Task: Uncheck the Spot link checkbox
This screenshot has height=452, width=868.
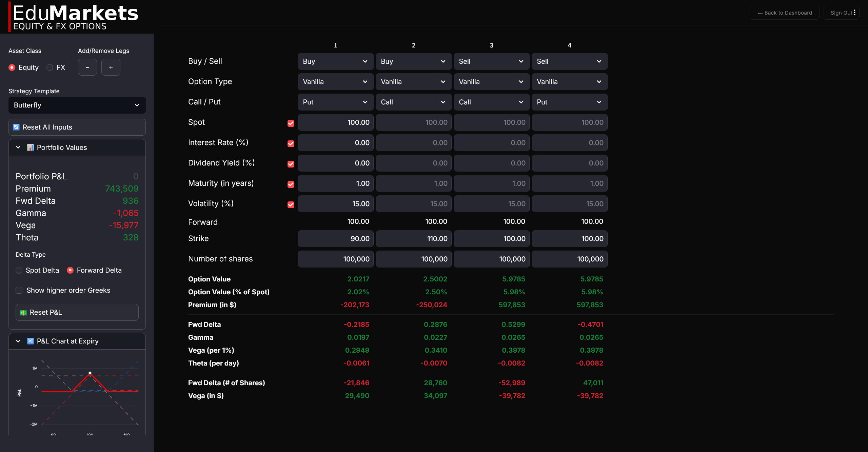Action: tap(291, 123)
